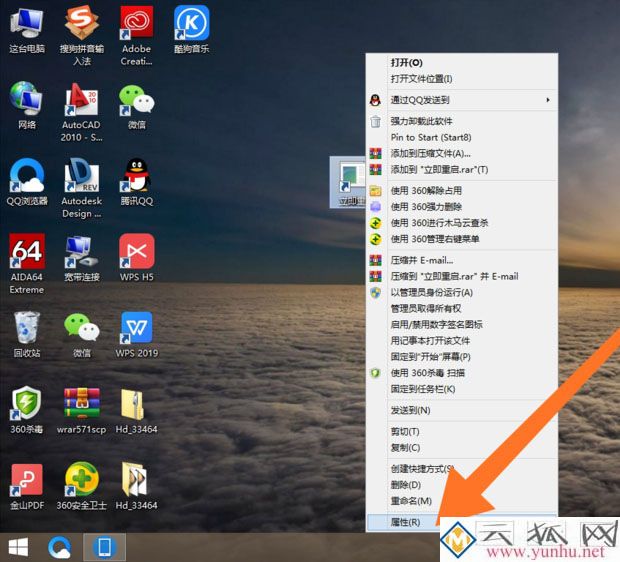Viewport: 620px width, 562px height.
Task: Select the 立即重启 shortcut on desktop
Action: pyautogui.click(x=348, y=182)
